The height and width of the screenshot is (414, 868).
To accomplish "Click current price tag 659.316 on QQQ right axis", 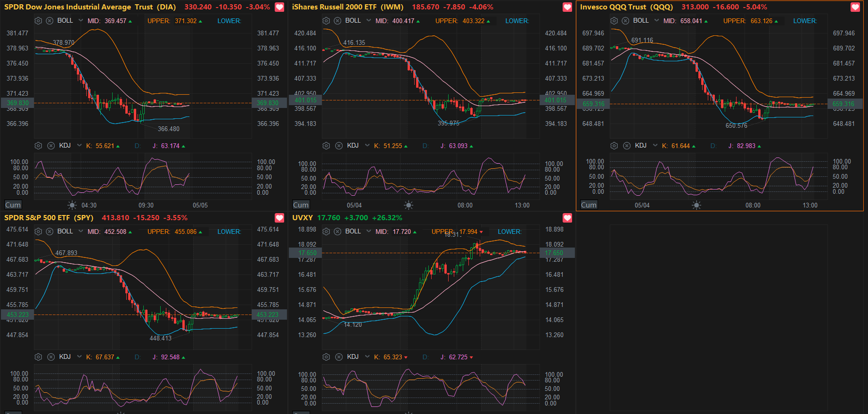I will tap(843, 104).
